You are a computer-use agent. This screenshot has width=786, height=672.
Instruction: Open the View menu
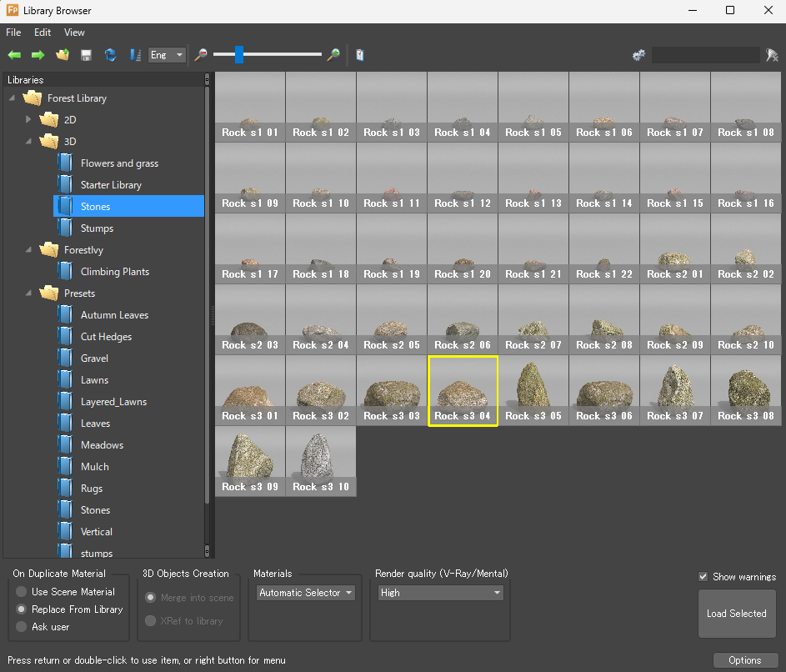tap(74, 33)
